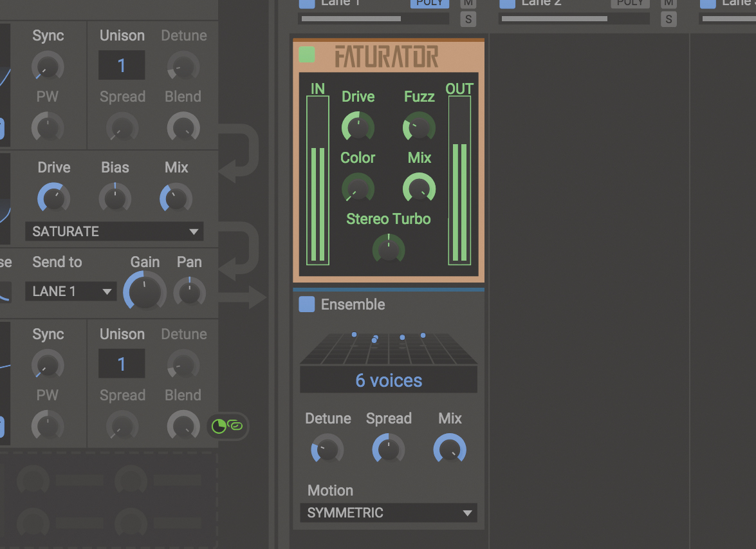This screenshot has height=549, width=756.
Task: Toggle the Lane 1 enable square
Action: pos(307,4)
